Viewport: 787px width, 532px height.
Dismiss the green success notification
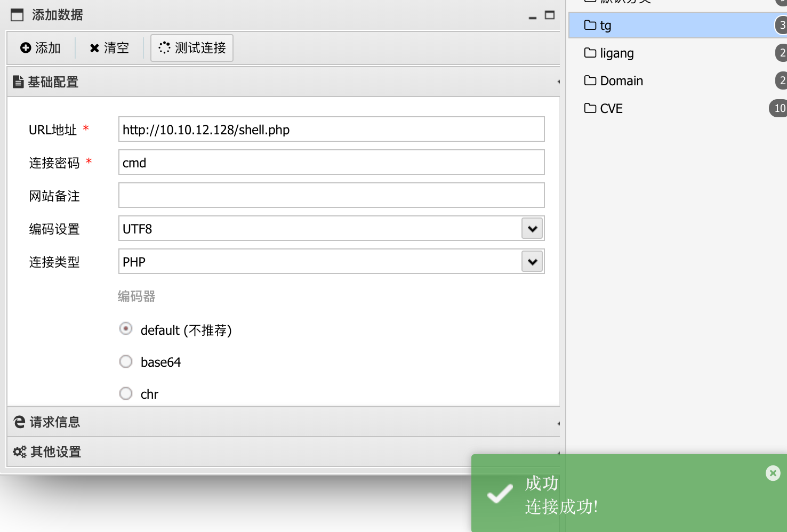pyautogui.click(x=773, y=473)
